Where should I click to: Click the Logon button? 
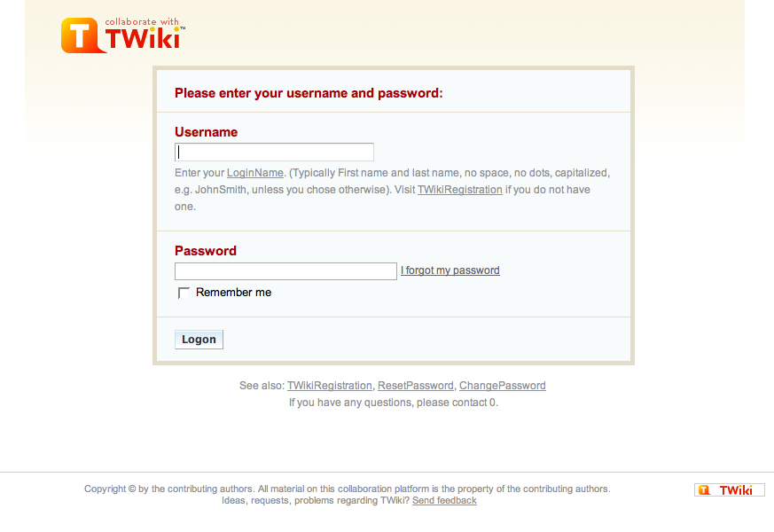(199, 339)
